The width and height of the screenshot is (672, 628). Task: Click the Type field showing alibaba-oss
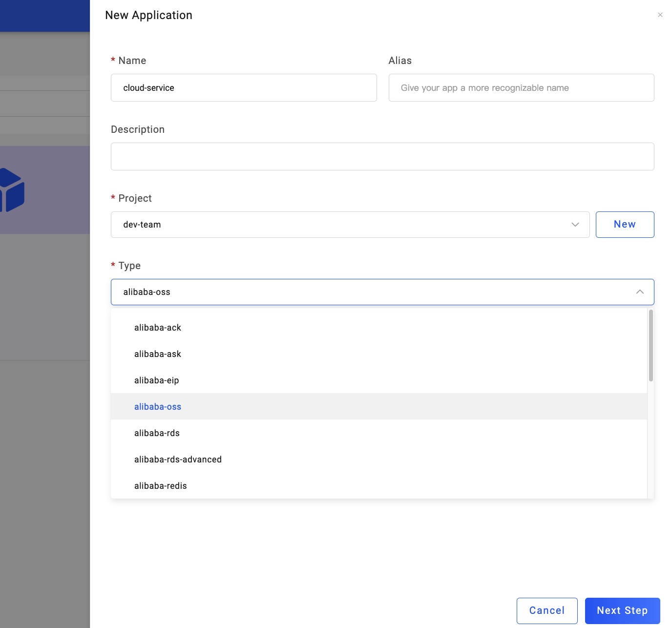[x=371, y=292]
